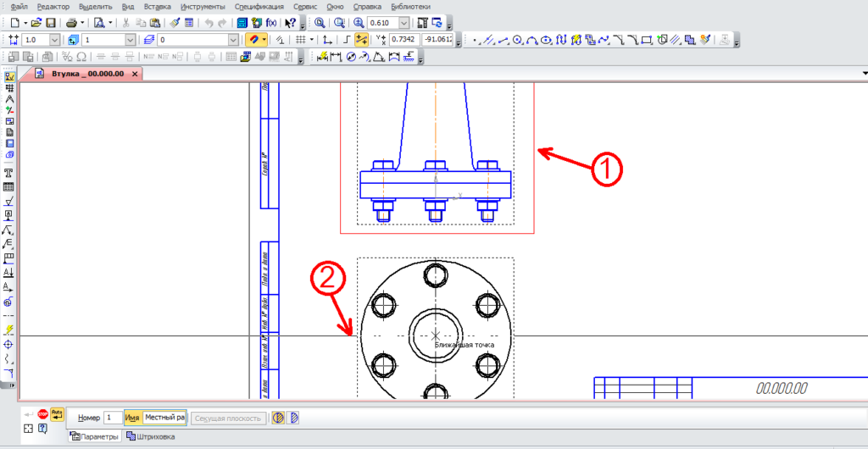868x449 pixels.
Task: Select the rectangle drawing tool
Action: pyautogui.click(x=648, y=40)
